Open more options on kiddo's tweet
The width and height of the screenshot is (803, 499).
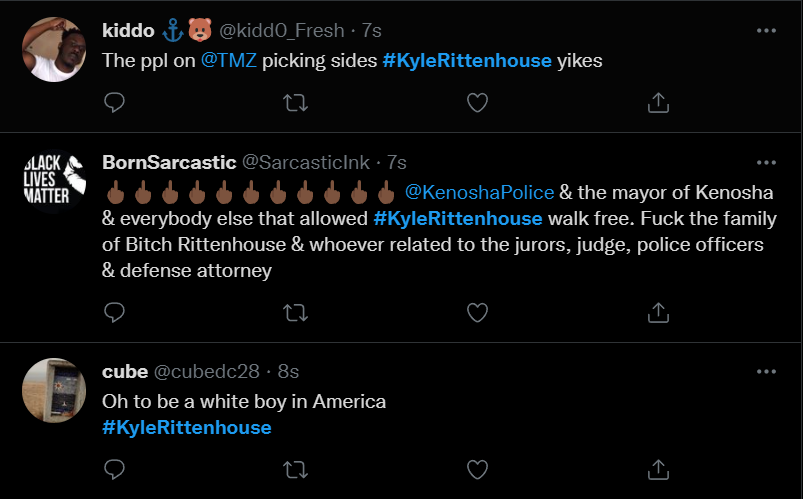click(x=766, y=31)
